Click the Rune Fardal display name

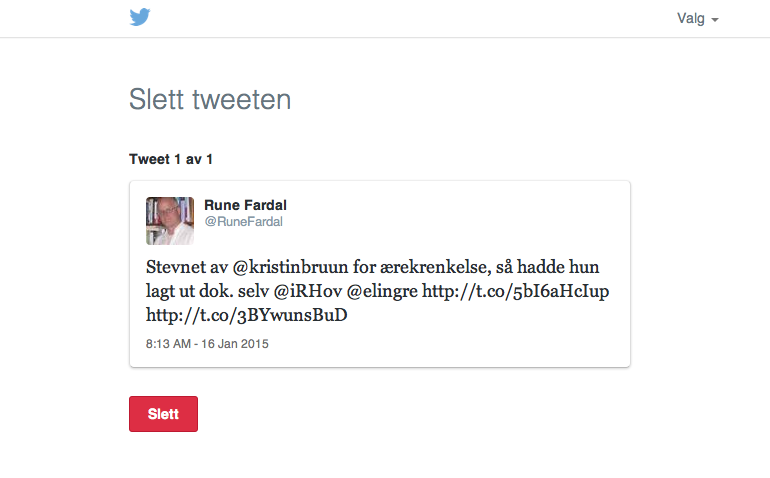click(245, 205)
